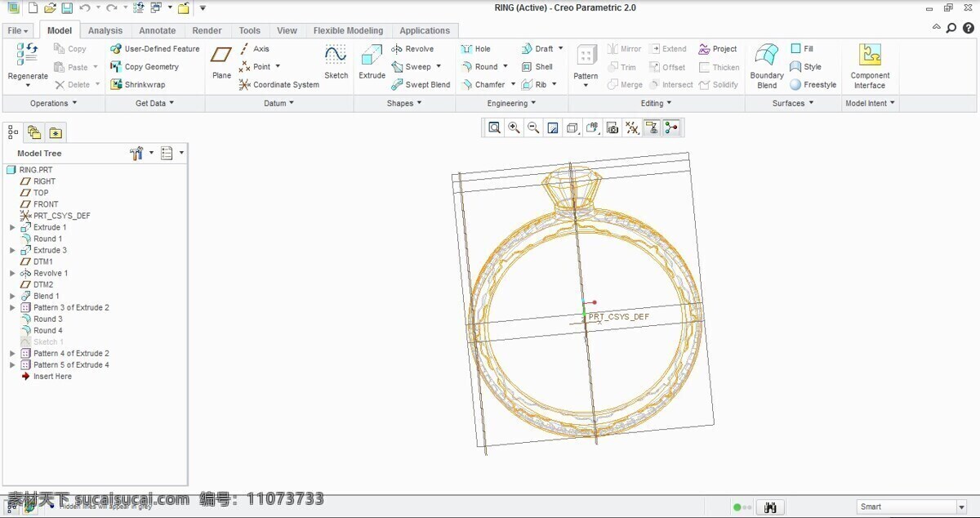This screenshot has height=518, width=980.
Task: Expand Blend 1 feature node
Action: point(12,296)
